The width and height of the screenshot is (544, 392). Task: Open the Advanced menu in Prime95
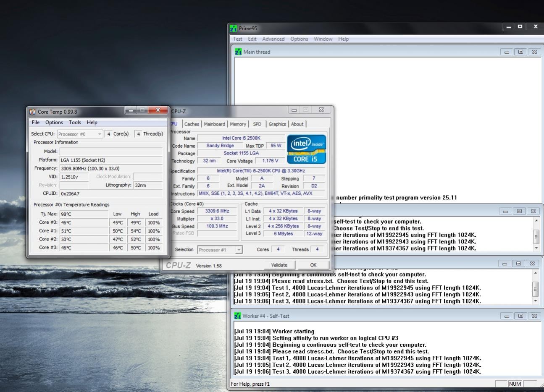click(273, 39)
